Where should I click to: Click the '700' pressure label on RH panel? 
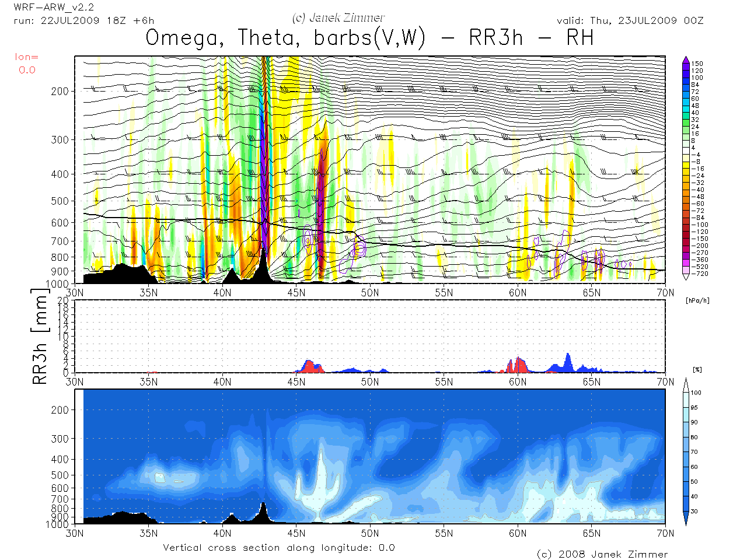60,499
